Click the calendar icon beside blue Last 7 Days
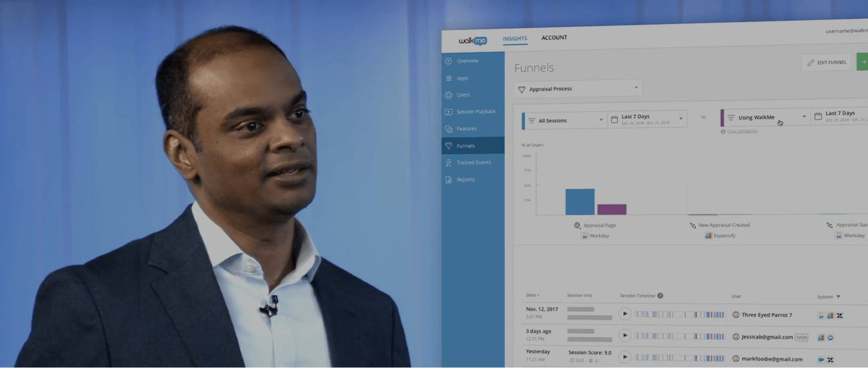This screenshot has width=868, height=368. coord(615,119)
